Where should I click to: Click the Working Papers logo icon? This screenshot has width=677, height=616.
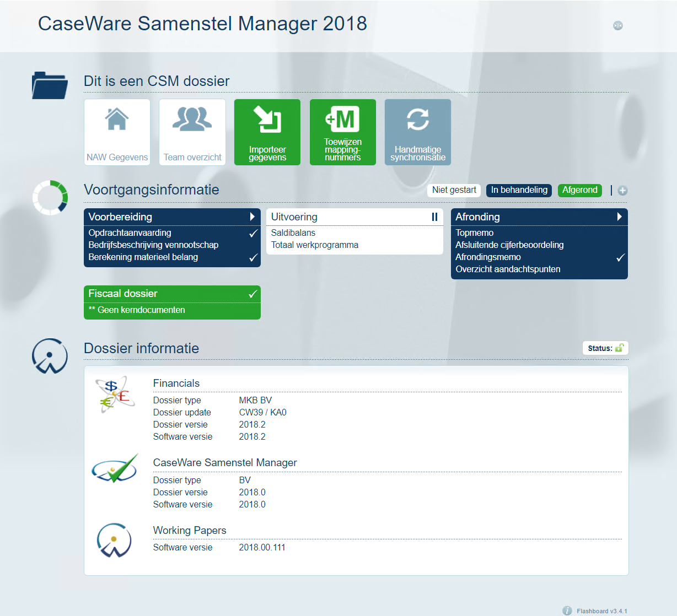[114, 541]
